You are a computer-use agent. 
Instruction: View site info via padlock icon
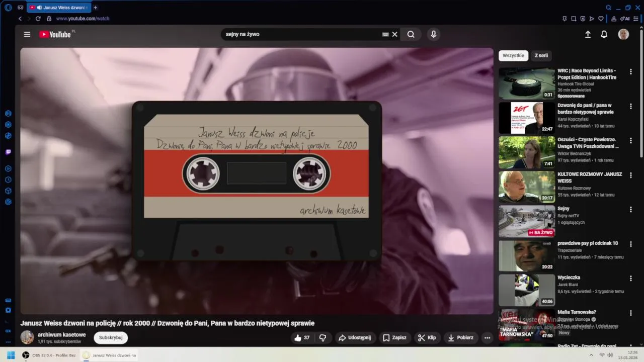pos(49,19)
